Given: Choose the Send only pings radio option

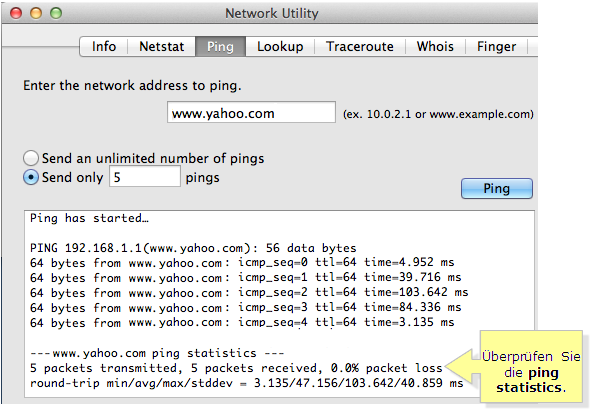Looking at the screenshot, I should pos(31,177).
